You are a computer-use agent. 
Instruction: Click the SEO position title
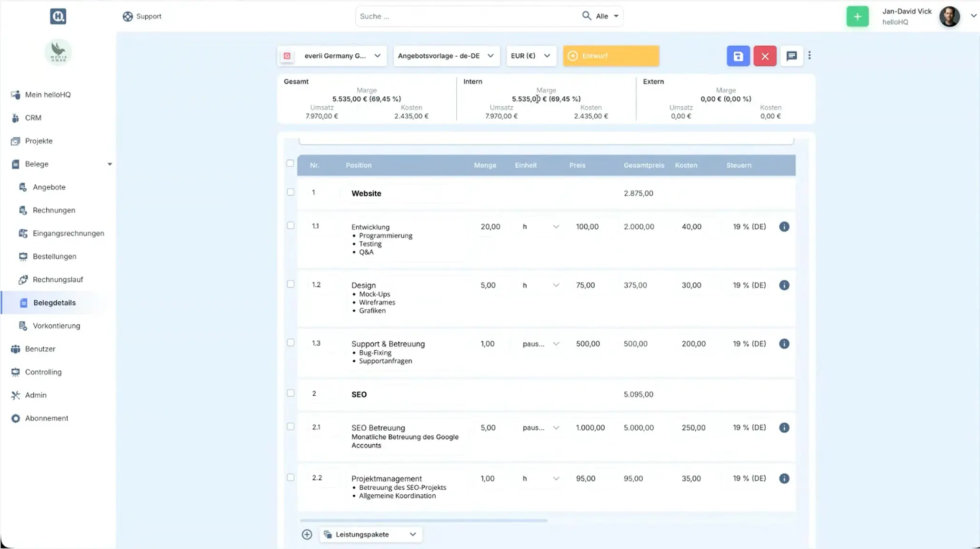click(359, 395)
